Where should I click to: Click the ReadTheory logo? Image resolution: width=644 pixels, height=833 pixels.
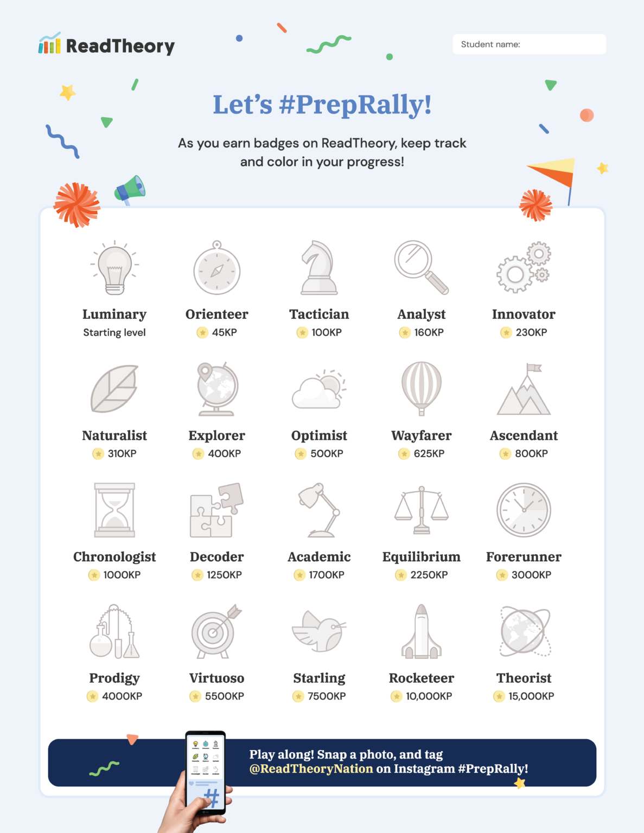click(x=107, y=45)
